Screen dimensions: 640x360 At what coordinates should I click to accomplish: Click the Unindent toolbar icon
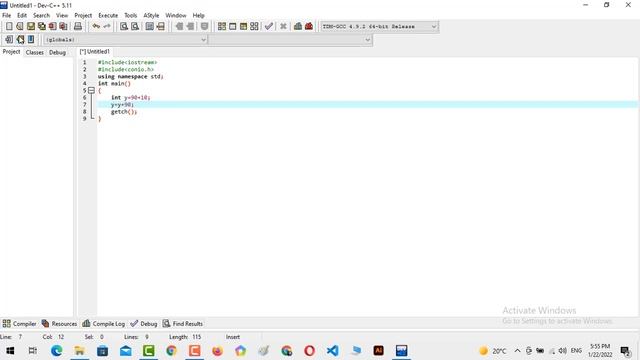190,27
